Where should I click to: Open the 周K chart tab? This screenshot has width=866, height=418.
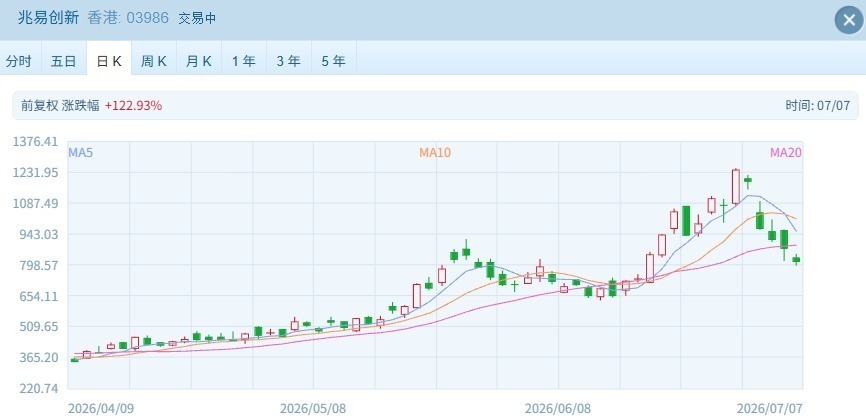[x=154, y=60]
